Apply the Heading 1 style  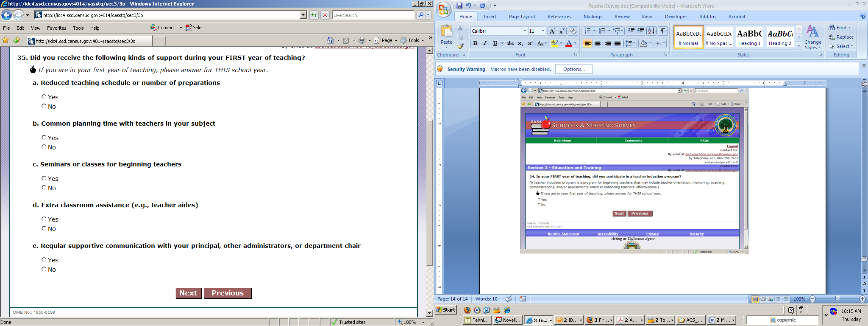pos(749,37)
